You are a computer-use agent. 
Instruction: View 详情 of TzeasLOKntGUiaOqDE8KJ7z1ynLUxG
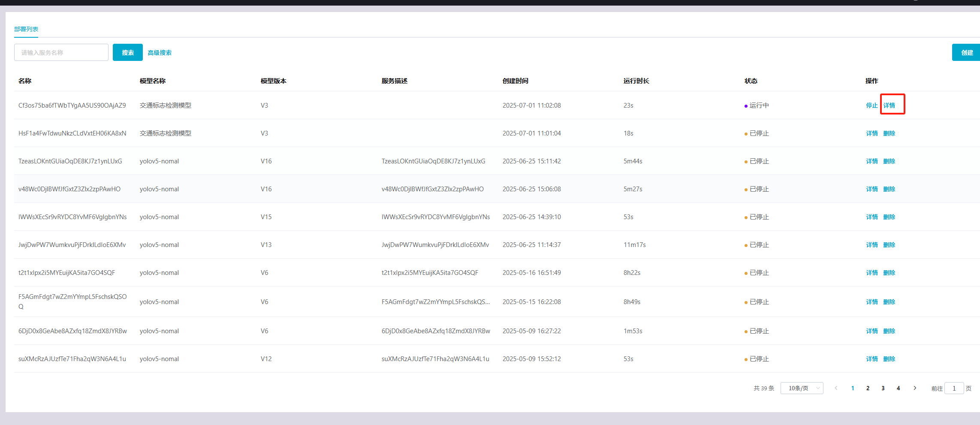pos(871,161)
